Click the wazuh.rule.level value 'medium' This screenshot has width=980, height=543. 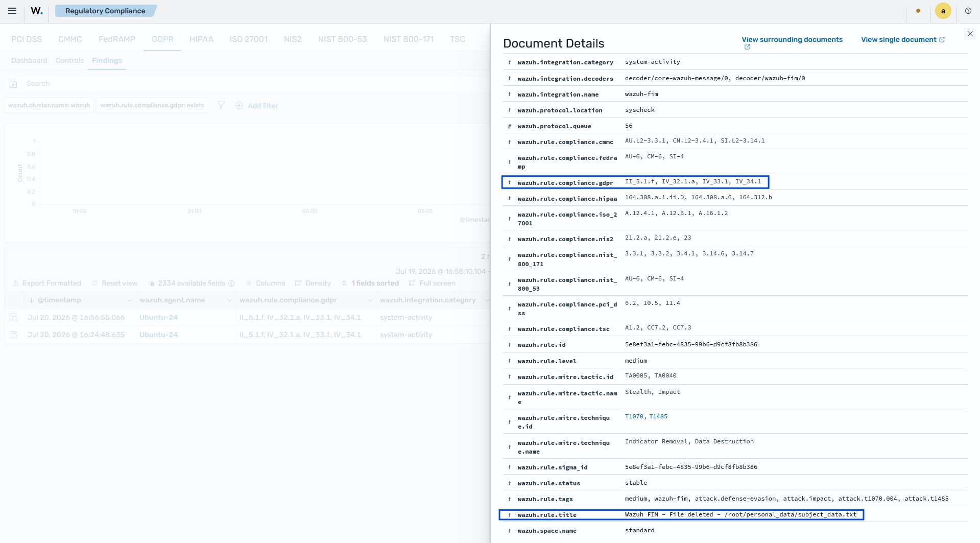[x=636, y=361]
